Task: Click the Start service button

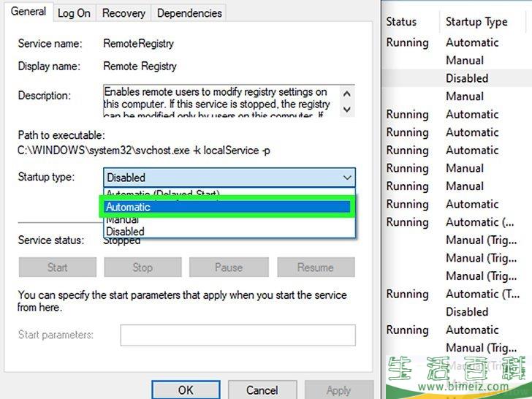Action: coord(57,267)
